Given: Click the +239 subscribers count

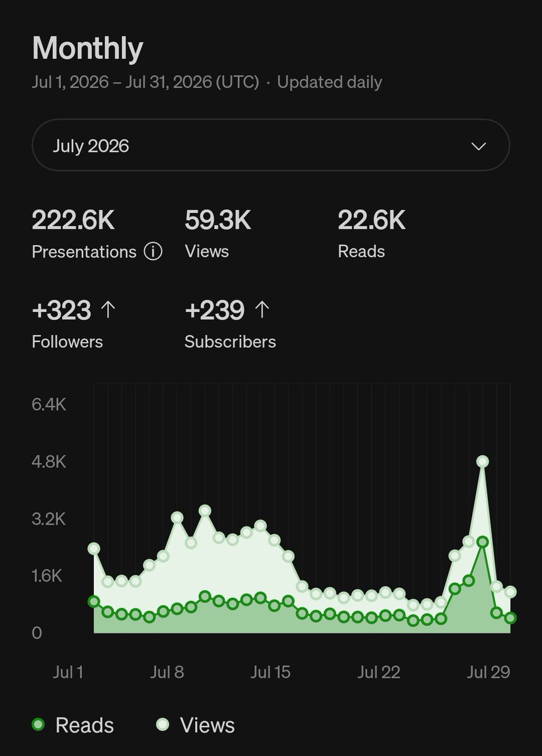Looking at the screenshot, I should pos(215,310).
